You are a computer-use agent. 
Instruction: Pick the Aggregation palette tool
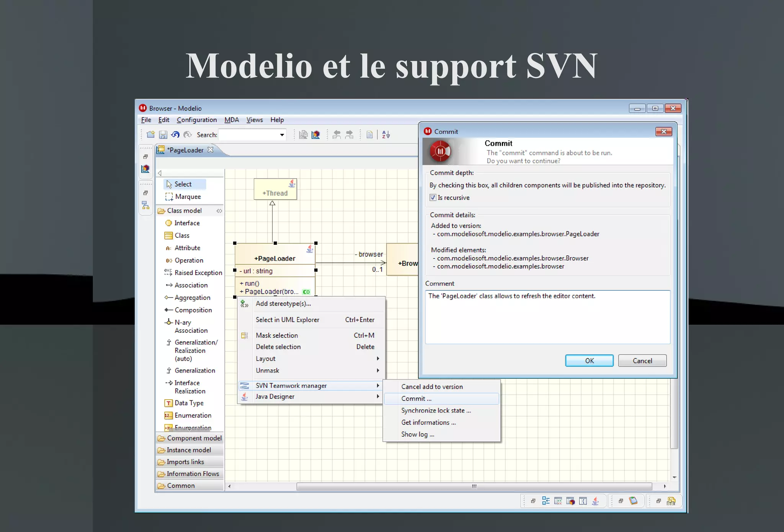coord(188,298)
